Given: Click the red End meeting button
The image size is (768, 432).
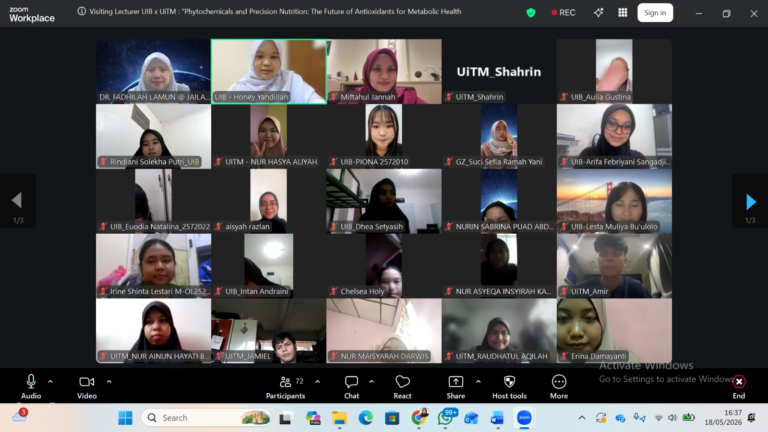Looking at the screenshot, I should tap(739, 386).
